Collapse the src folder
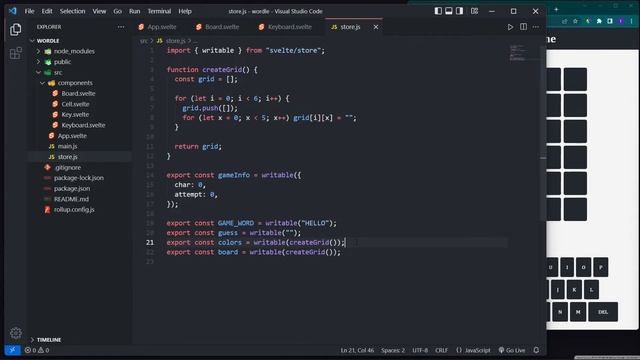Image resolution: width=640 pixels, height=360 pixels. 58,72
